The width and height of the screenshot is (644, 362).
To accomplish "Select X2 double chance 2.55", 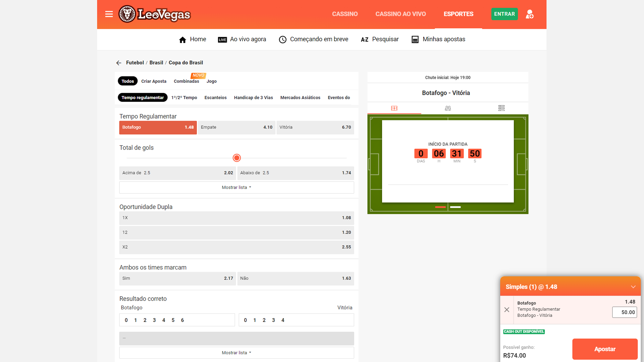I will point(236,247).
